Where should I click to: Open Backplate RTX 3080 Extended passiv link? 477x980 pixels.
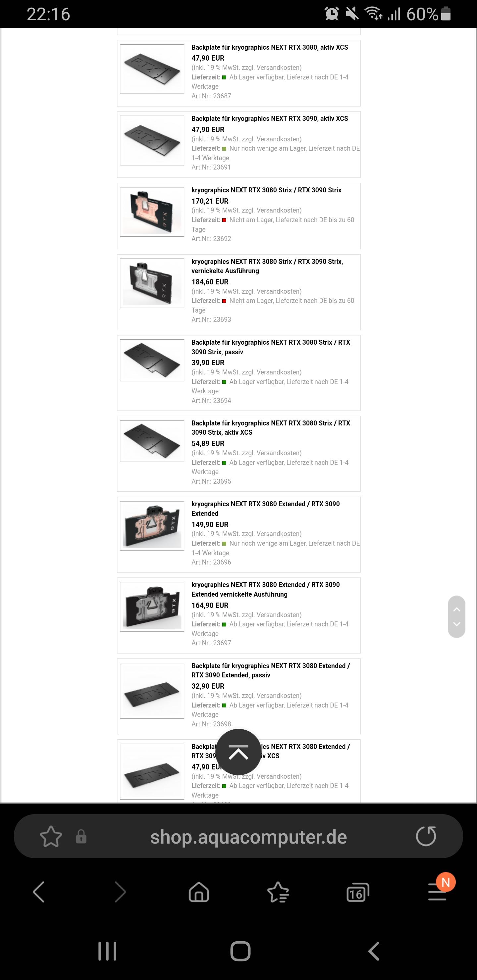(x=270, y=670)
